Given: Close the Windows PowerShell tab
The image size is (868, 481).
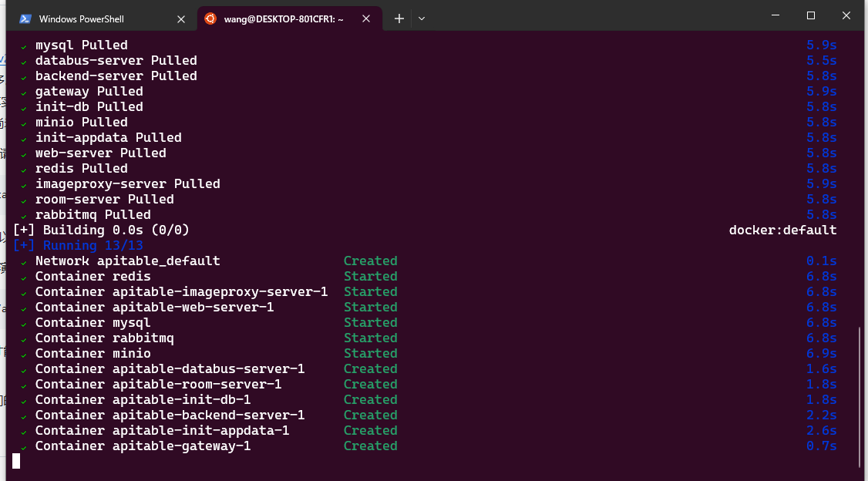Looking at the screenshot, I should point(181,18).
